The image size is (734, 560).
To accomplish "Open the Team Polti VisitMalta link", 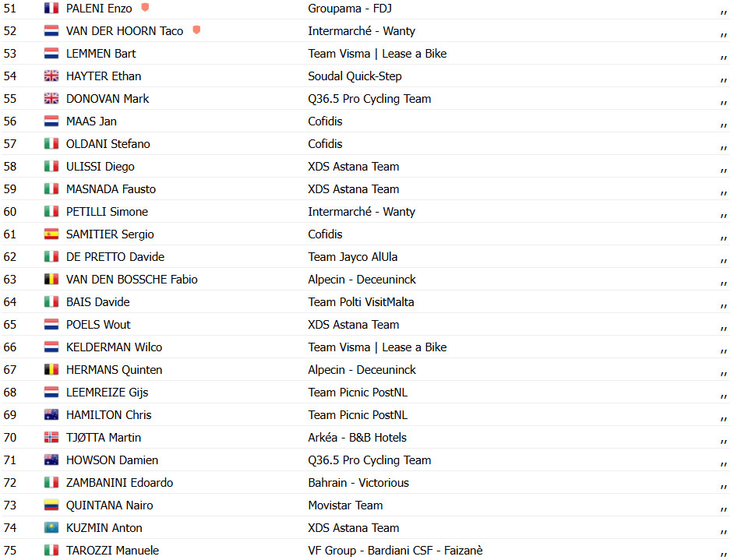I will tap(361, 301).
